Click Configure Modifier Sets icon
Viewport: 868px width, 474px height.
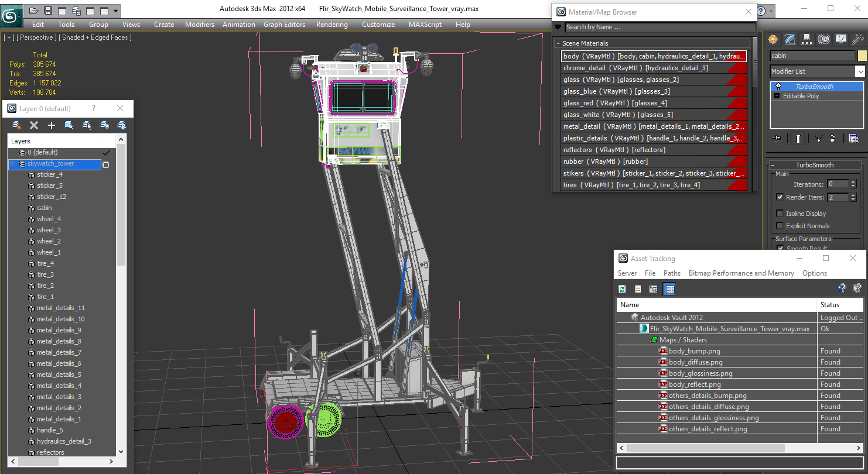point(853,138)
